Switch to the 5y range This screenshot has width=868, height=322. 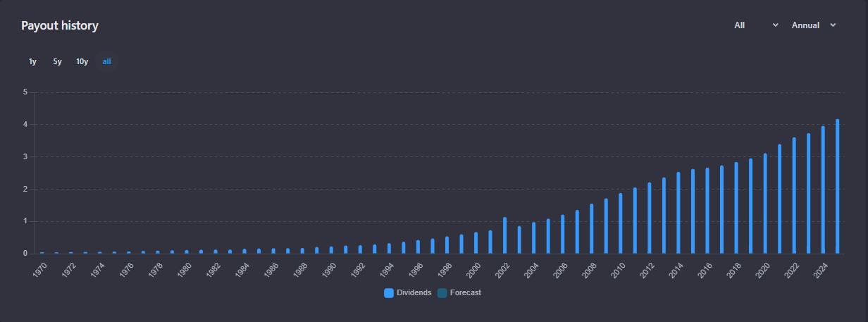(57, 62)
